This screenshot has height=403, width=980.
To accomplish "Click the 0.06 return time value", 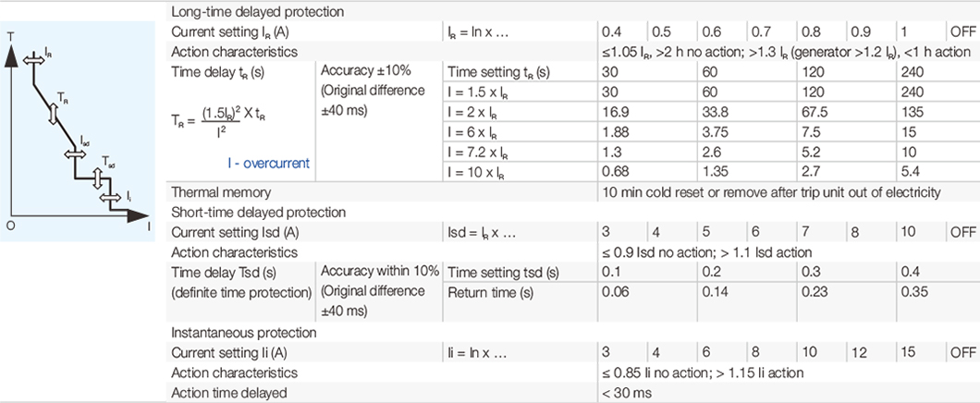I will click(x=614, y=292).
